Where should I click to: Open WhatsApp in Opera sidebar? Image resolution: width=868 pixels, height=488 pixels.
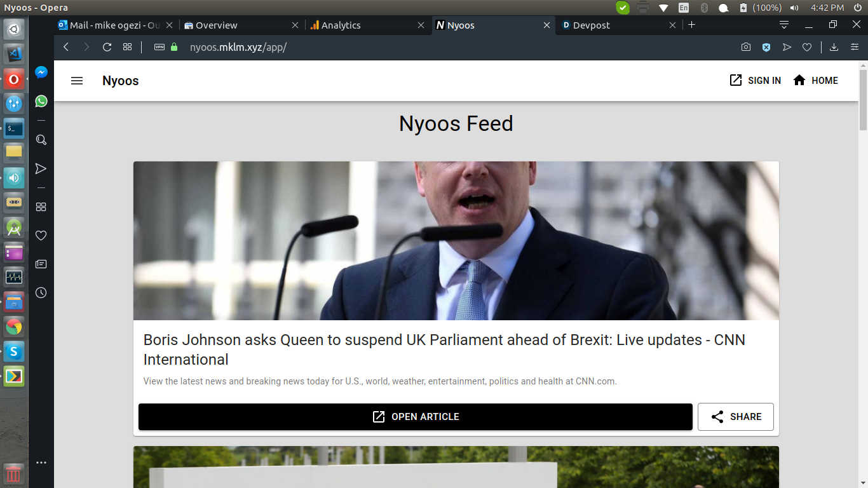pyautogui.click(x=41, y=101)
